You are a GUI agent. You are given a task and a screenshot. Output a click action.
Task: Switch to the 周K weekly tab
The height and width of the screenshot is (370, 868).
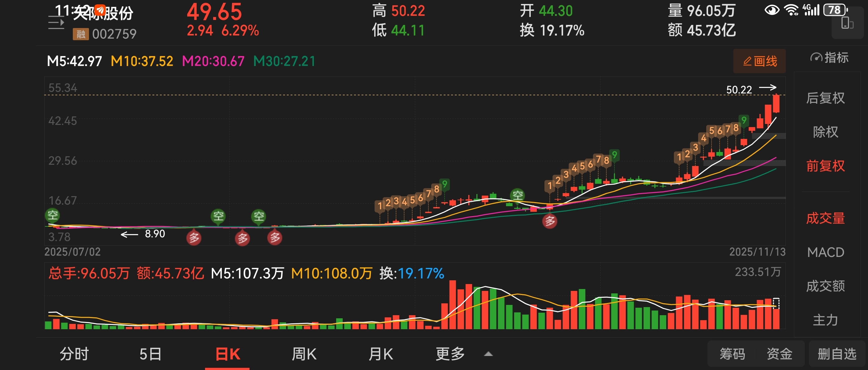coord(304,354)
